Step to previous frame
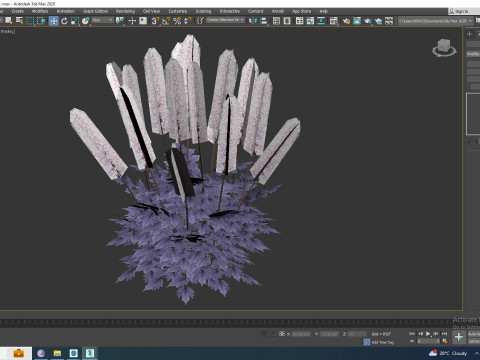 420,333
